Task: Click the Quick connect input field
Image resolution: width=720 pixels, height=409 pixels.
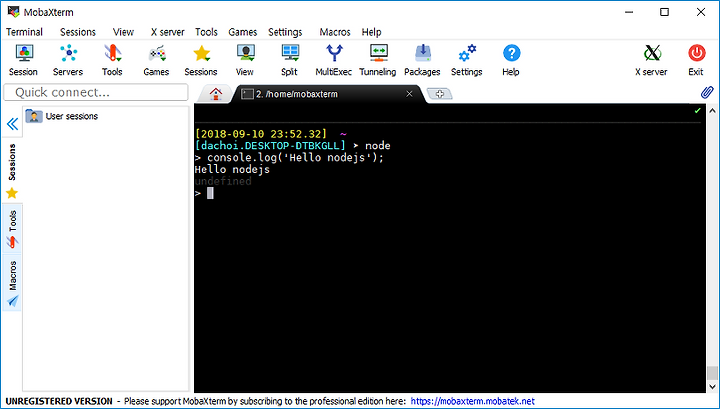Action: click(96, 92)
